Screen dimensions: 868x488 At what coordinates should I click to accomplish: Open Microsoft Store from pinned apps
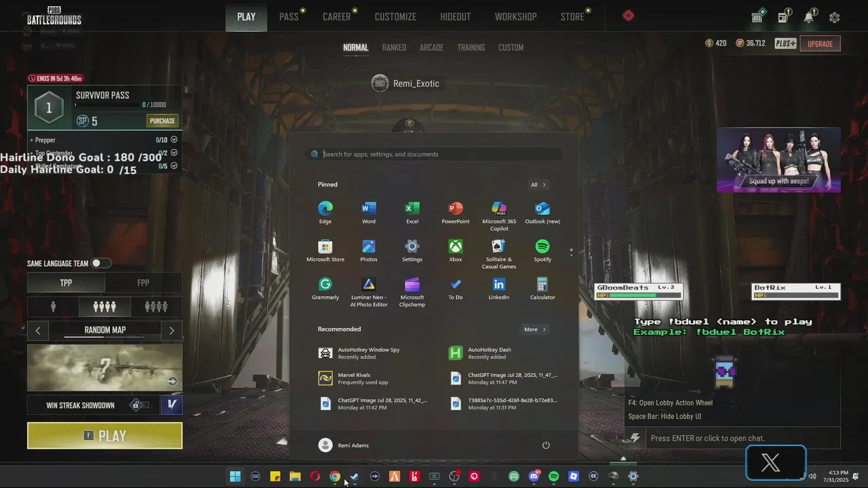[325, 250]
